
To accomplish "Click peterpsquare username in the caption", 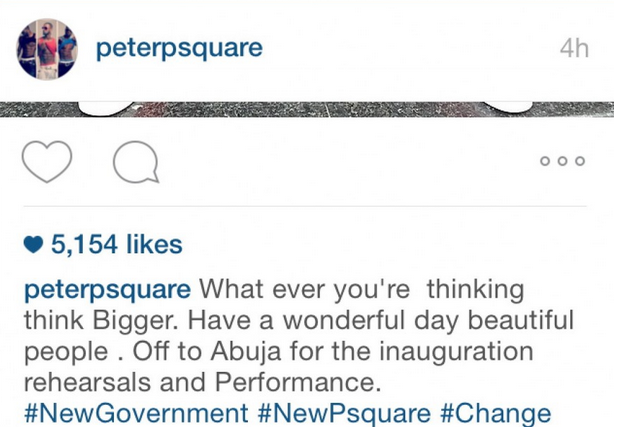I will click(107, 290).
